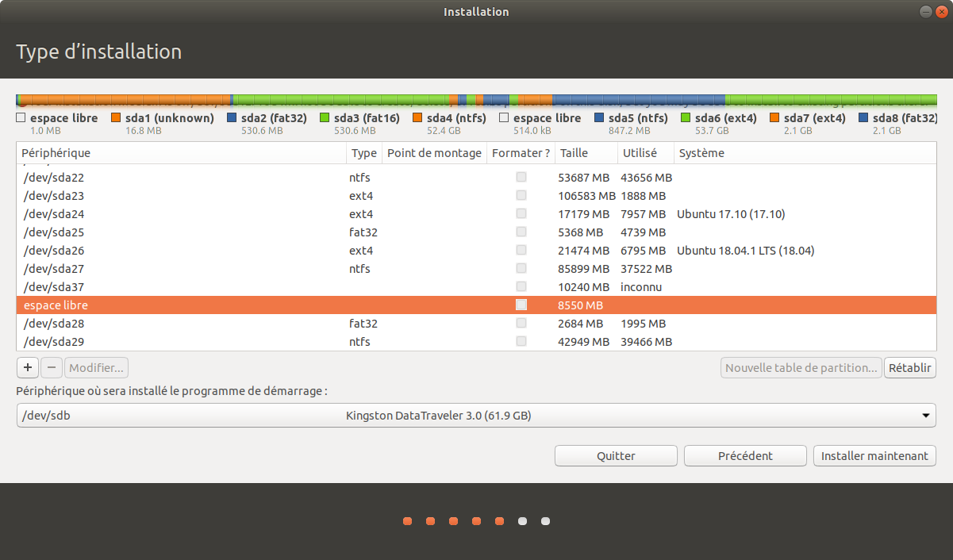Select the /dev/sda23 ext4 partition row
Viewport: 953px width, 560px height.
click(183, 196)
